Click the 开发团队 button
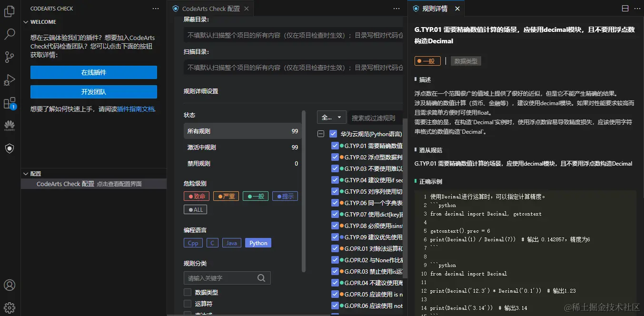This screenshot has height=316, width=644. 94,92
